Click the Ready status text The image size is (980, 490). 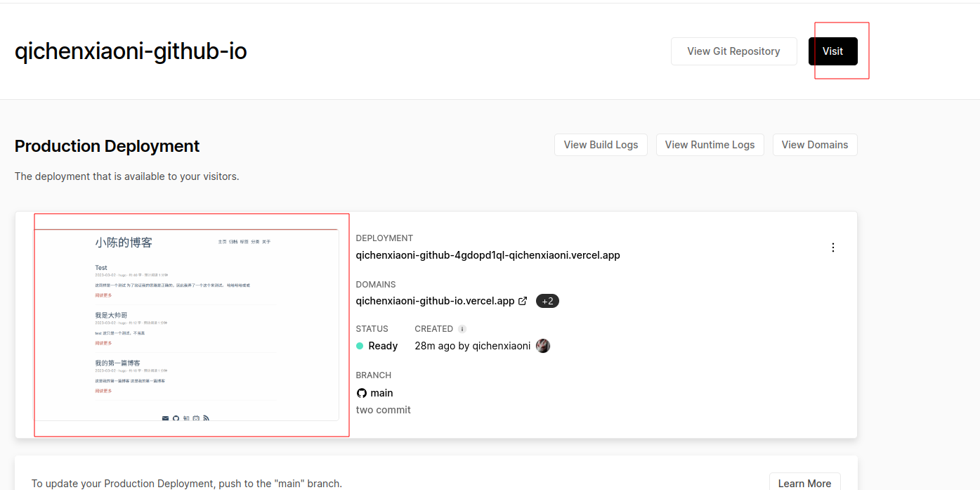384,346
